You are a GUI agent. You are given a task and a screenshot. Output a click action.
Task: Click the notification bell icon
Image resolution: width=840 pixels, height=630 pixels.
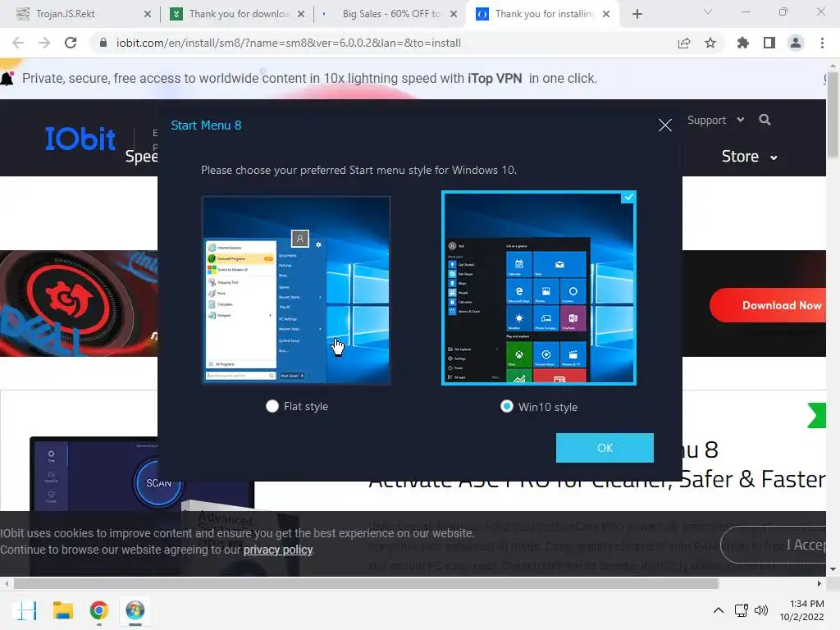[7, 78]
